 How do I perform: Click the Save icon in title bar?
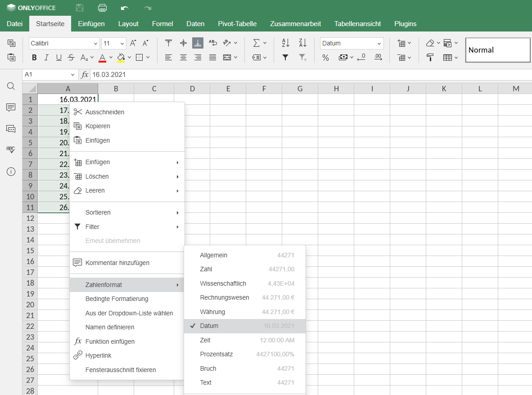point(79,8)
